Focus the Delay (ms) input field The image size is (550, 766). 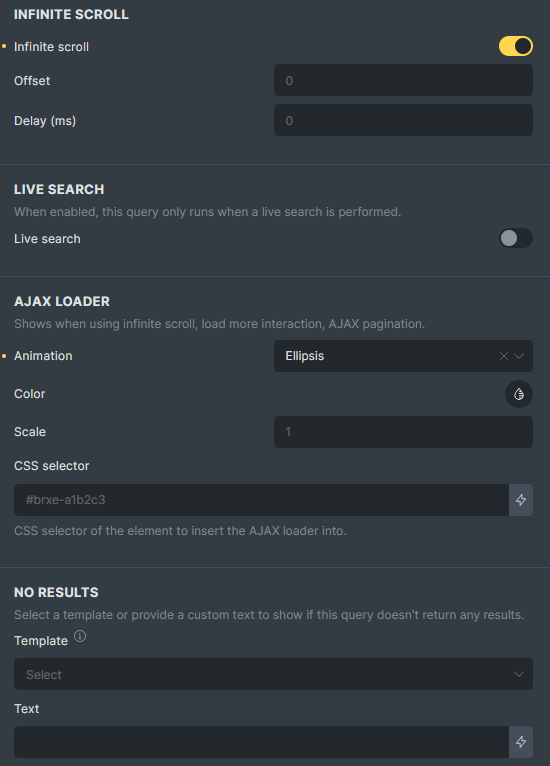click(x=403, y=120)
